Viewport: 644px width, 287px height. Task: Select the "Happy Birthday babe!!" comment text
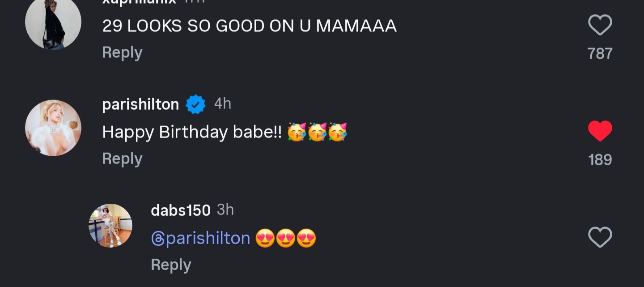[x=192, y=133]
